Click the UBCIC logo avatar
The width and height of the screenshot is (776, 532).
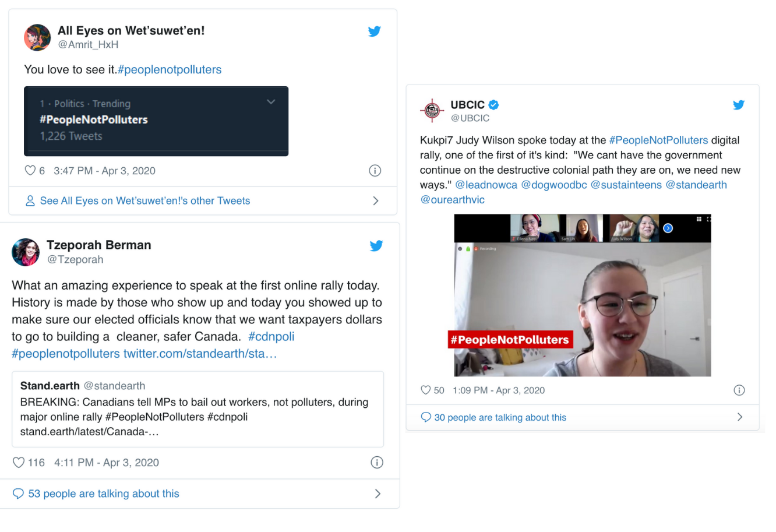tap(432, 111)
